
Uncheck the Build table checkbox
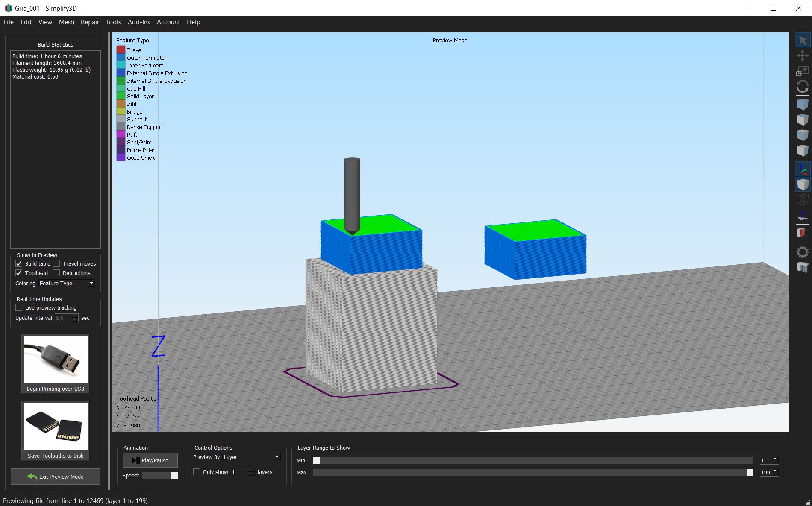[x=19, y=263]
